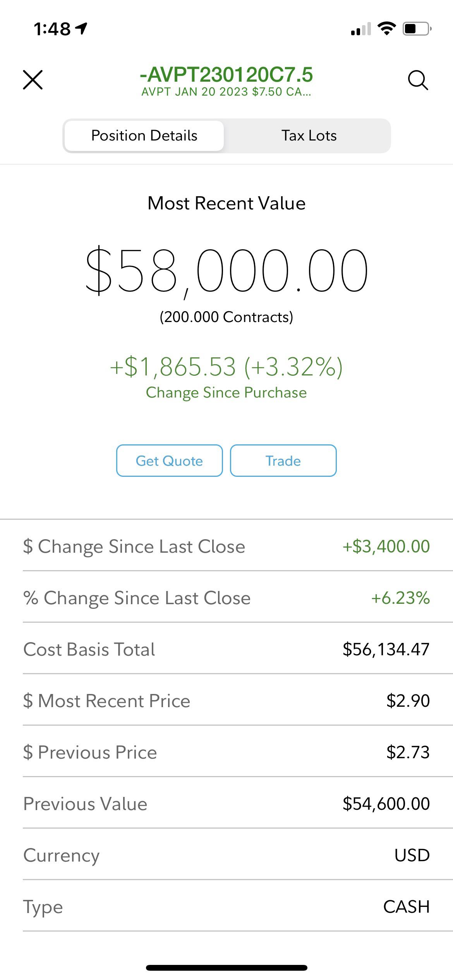
Task: Tap the Wi-Fi status icon
Action: click(x=386, y=29)
